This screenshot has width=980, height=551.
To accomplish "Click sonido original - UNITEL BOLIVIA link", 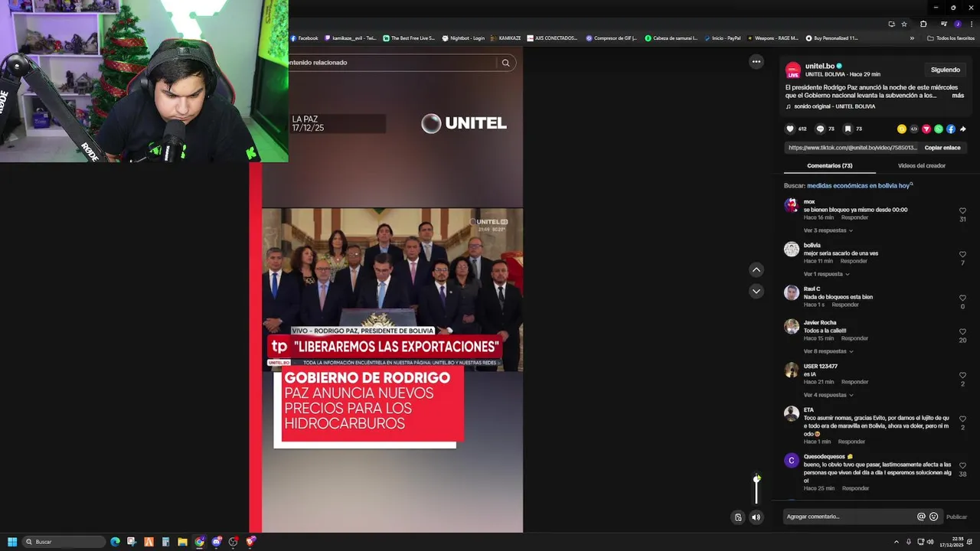I will point(835,106).
